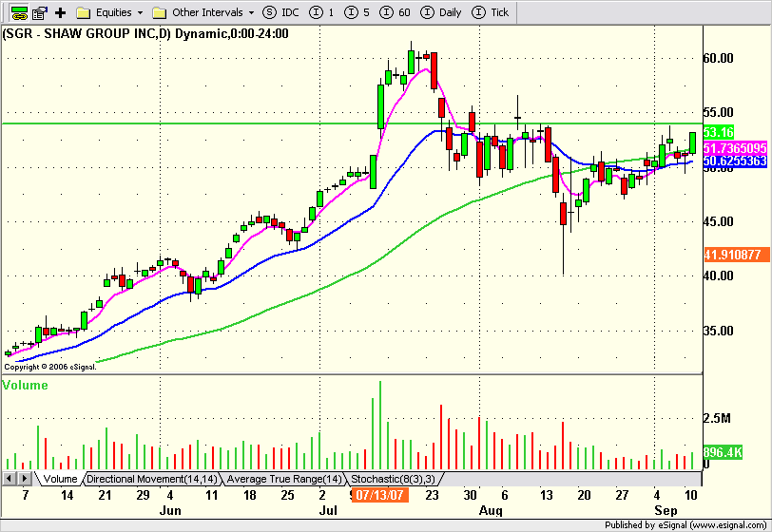This screenshot has height=532, width=772.
Task: Set the 1-minute interval
Action: pos(321,12)
